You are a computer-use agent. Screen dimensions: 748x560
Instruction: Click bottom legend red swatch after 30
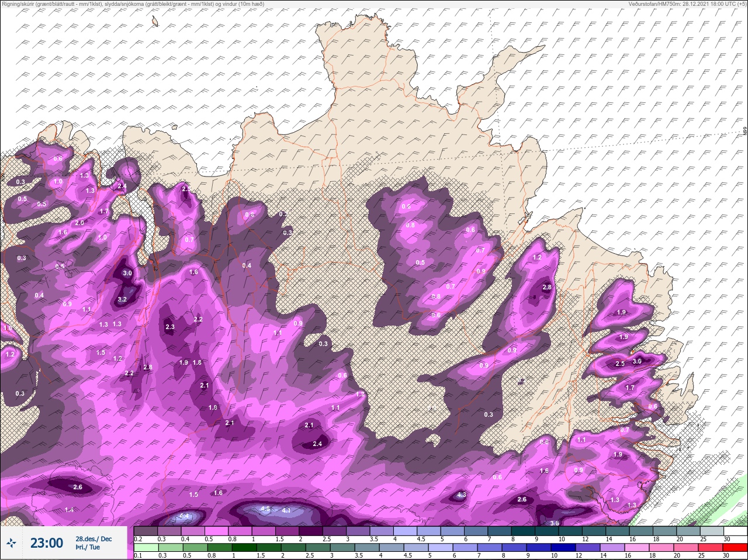coord(735,548)
